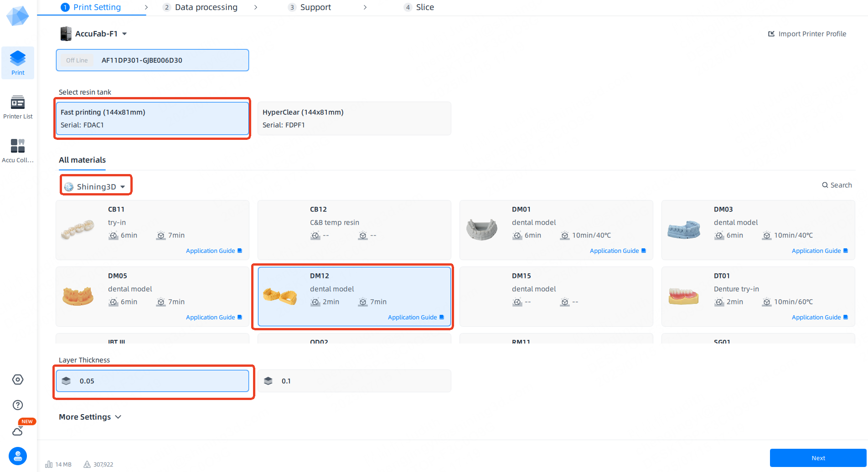Select 0.05 layer thickness

152,381
